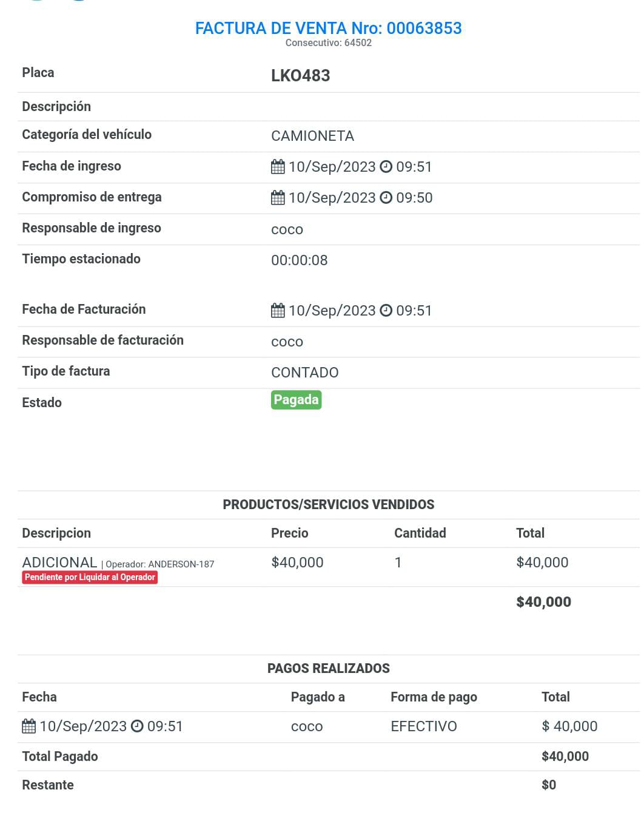Image resolution: width=644 pixels, height=818 pixels.
Task: Click clock icon beside Compromiso de entrega time
Action: point(386,198)
